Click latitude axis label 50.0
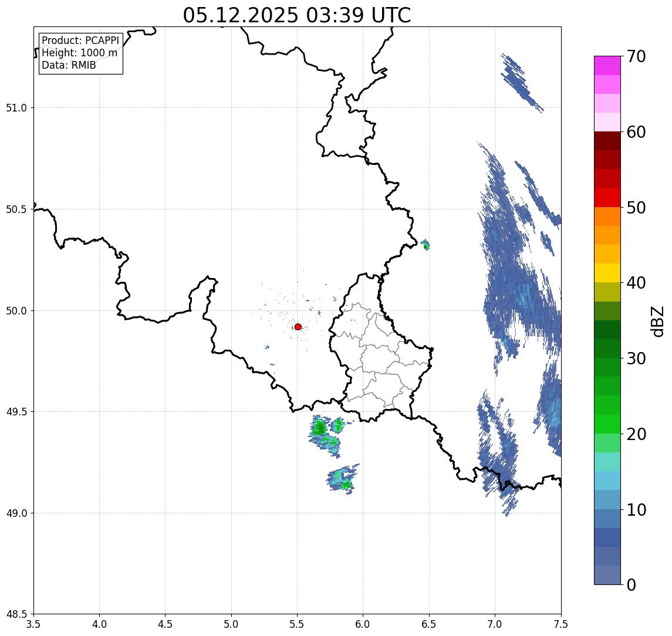Viewport: 672px width, 636px height. (x=16, y=311)
